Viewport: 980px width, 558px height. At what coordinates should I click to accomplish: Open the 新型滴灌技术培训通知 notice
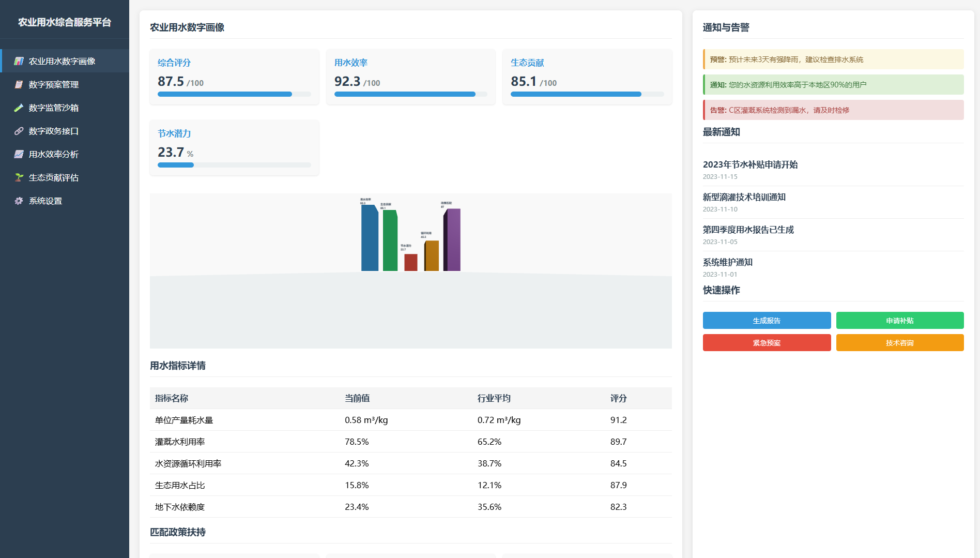tap(744, 197)
